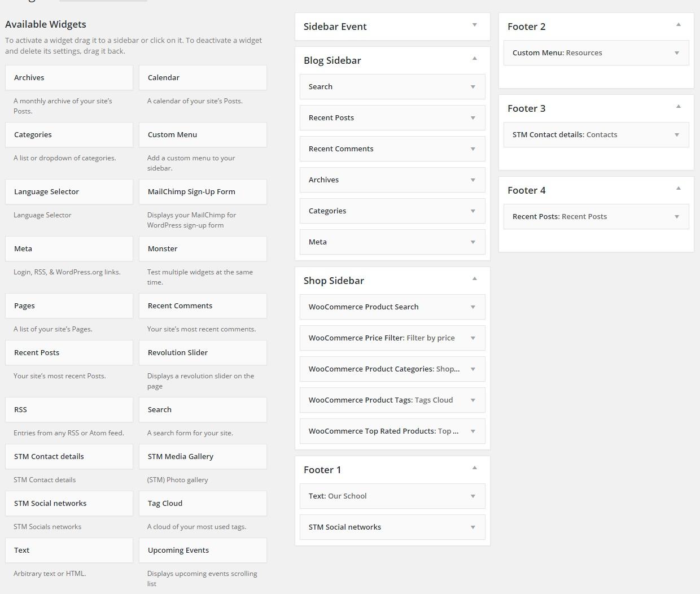
Task: Expand Recent Comments widget settings in Blog Sidebar
Action: [473, 149]
